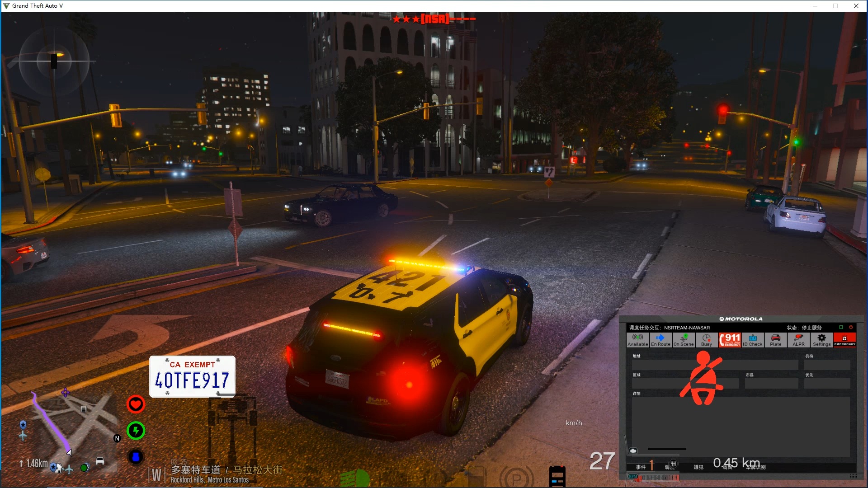
Task: Click the grip dots at Motorola panel corner
Action: coord(854,476)
